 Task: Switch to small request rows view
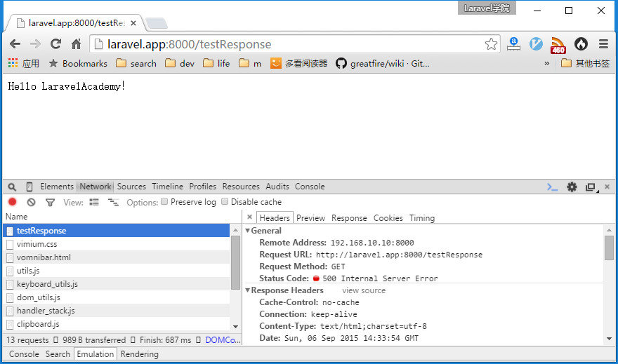click(114, 202)
